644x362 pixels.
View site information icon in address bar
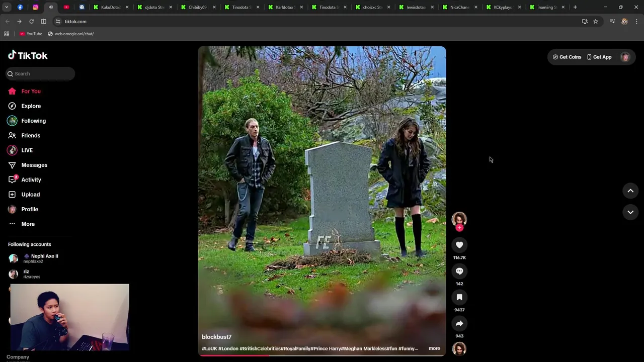pyautogui.click(x=58, y=22)
